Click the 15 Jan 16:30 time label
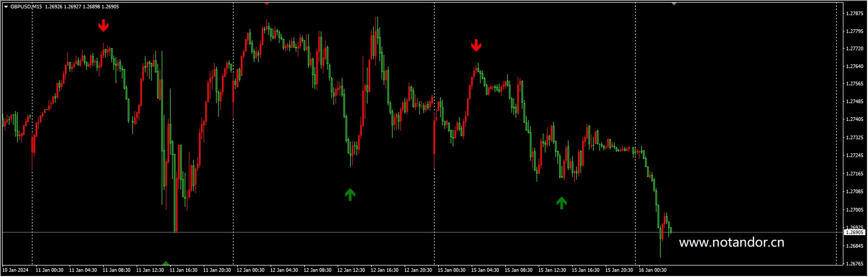Viewport: 868px width, 277px height. tap(585, 270)
